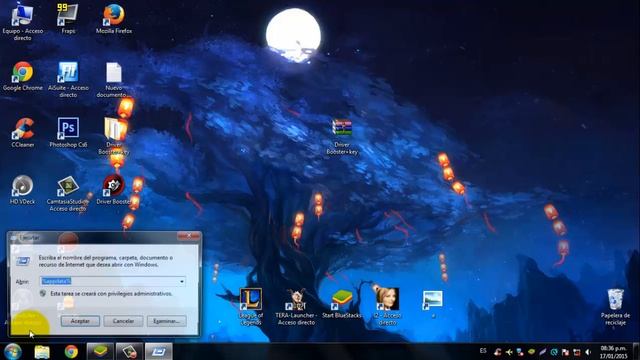Select the Driver Booster+key WinRAR archive icon
Image resolution: width=640 pixels, height=360 pixels.
[342, 137]
